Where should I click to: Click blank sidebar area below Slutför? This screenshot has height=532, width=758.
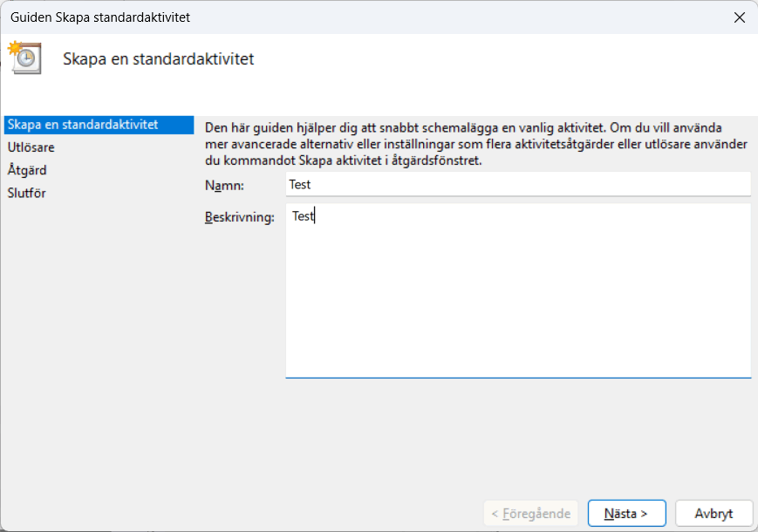tap(96, 349)
